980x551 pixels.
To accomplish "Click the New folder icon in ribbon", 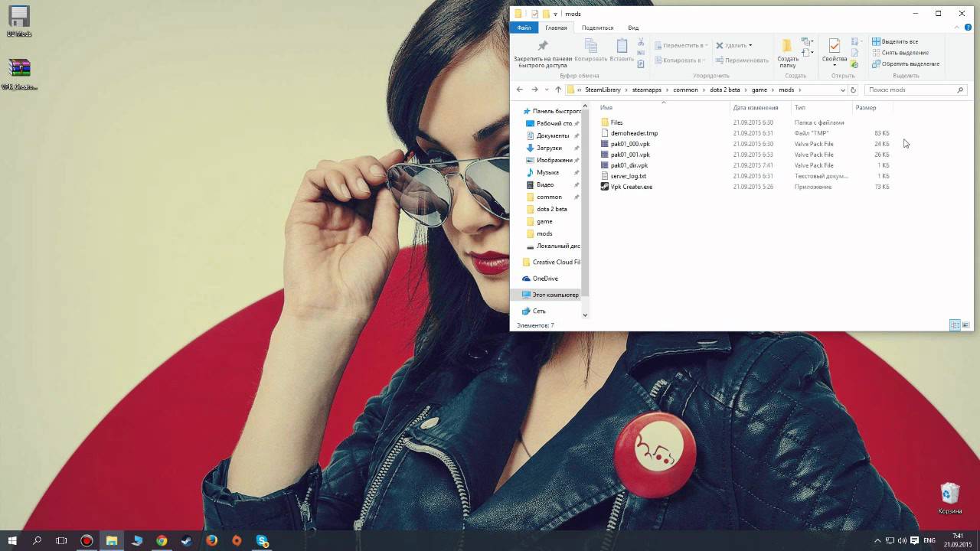I will [x=787, y=46].
